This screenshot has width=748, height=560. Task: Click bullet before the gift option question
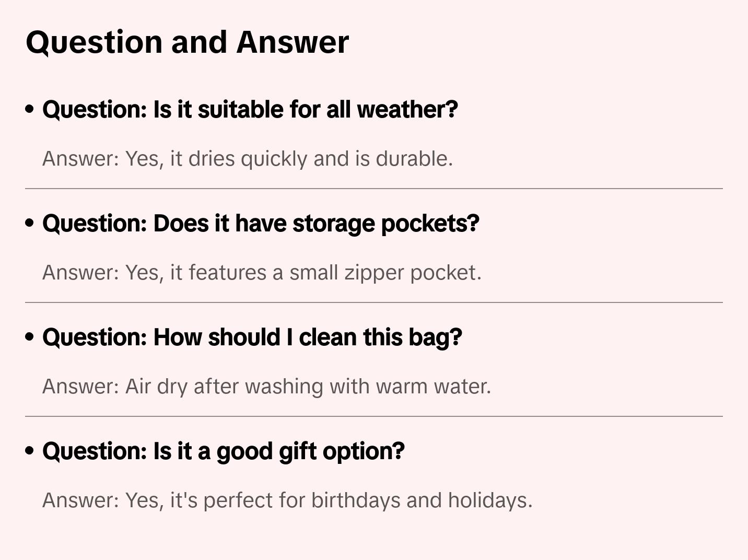(x=30, y=451)
